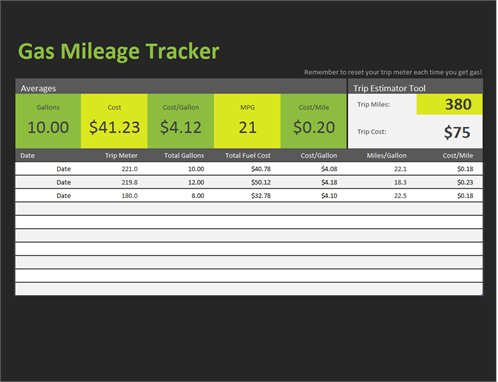Click the Trip Miles value 380
The width and height of the screenshot is (498, 382).
458,104
